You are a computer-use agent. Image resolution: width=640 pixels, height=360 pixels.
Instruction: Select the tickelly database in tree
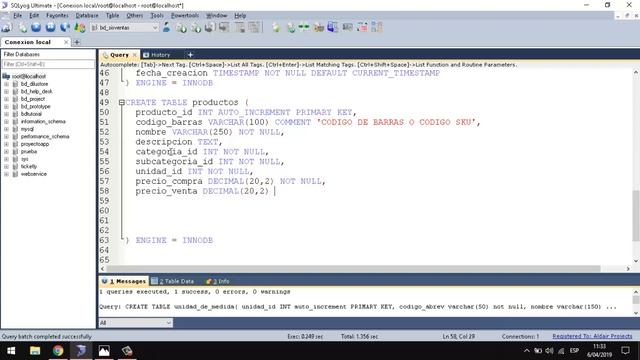pos(29,167)
